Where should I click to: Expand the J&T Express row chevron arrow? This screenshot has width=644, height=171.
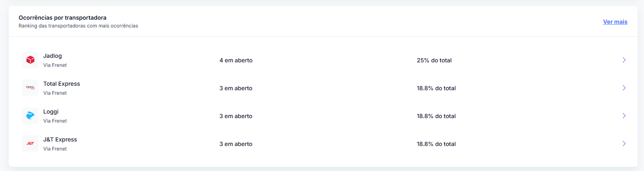pos(624,144)
